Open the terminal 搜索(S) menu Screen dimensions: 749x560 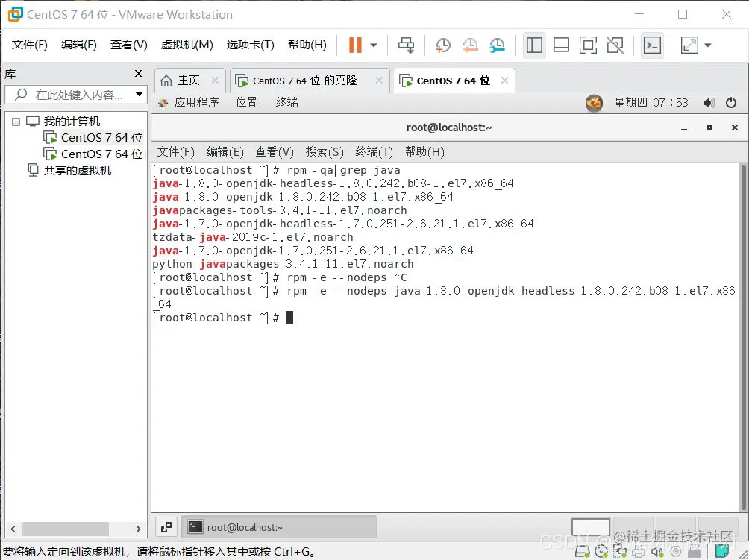click(x=325, y=152)
